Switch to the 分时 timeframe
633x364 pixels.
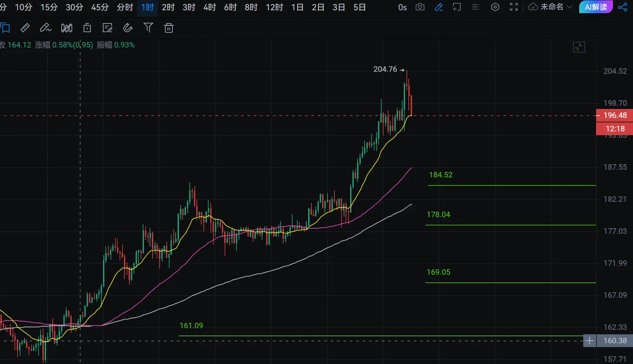pos(125,7)
